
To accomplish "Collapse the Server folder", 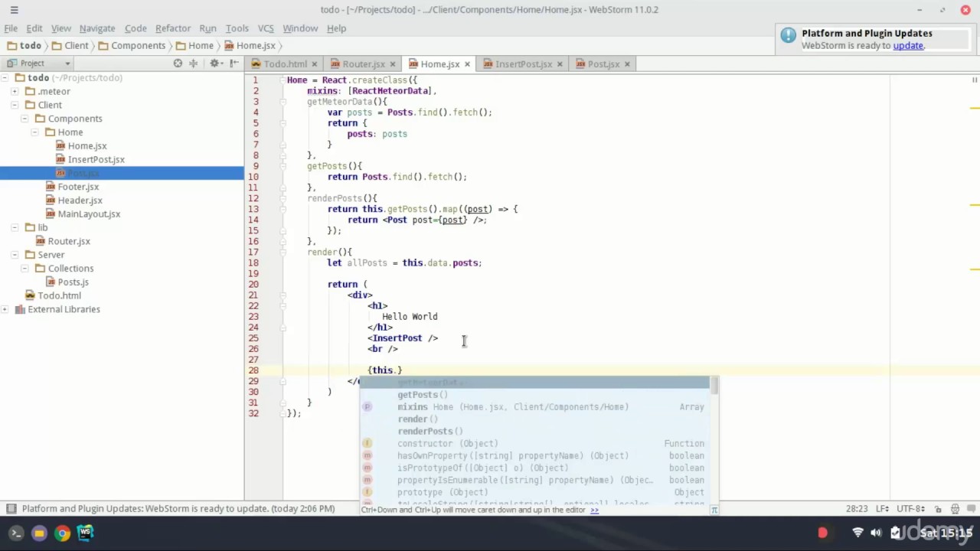I will point(15,255).
